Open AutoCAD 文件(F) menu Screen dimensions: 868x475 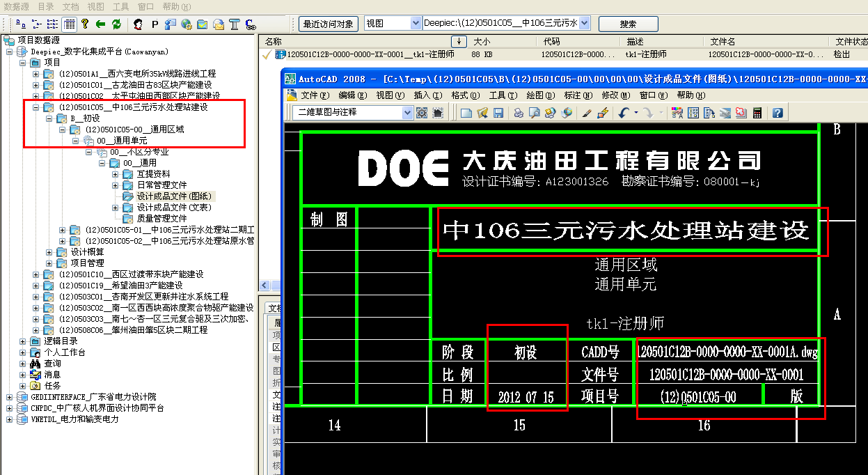click(x=314, y=95)
